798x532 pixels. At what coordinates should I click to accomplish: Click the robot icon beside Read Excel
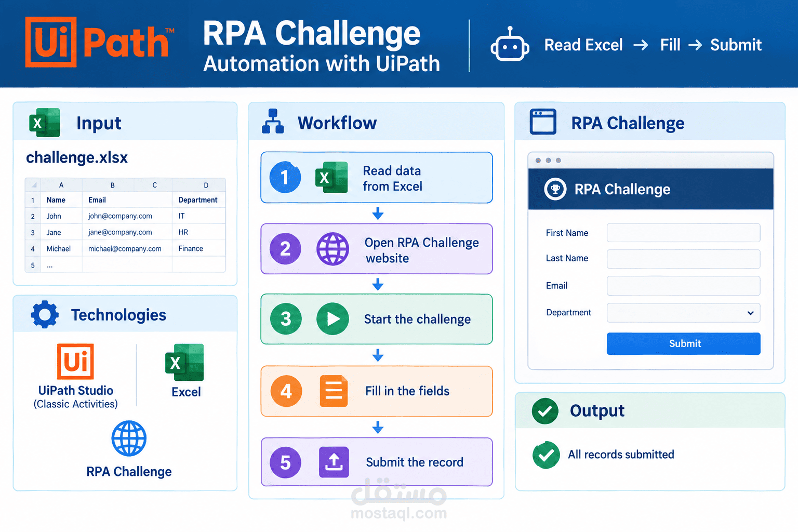pos(510,45)
